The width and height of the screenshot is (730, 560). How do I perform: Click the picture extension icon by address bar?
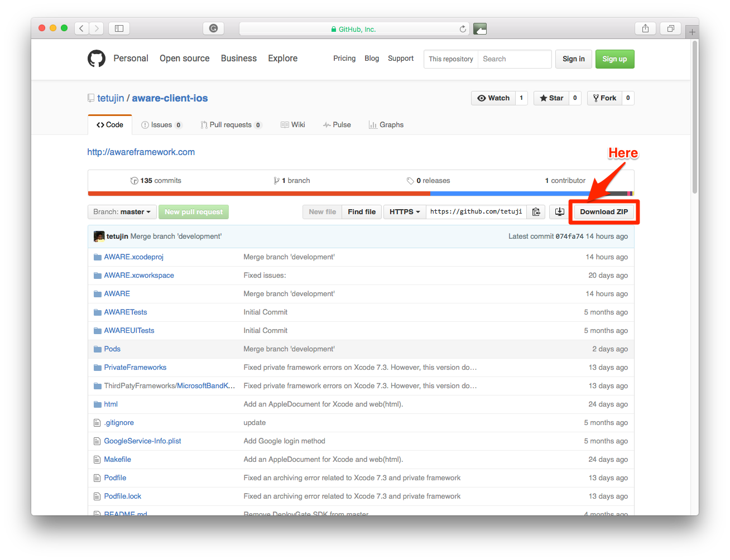480,28
